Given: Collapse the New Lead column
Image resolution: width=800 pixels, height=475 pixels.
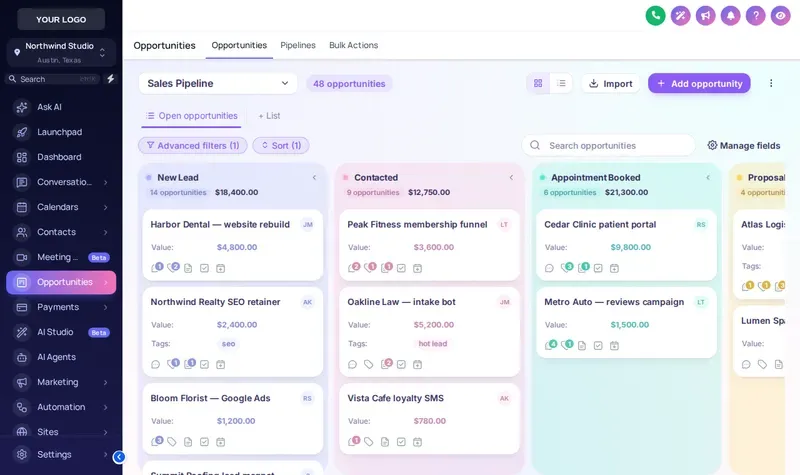Looking at the screenshot, I should point(314,178).
